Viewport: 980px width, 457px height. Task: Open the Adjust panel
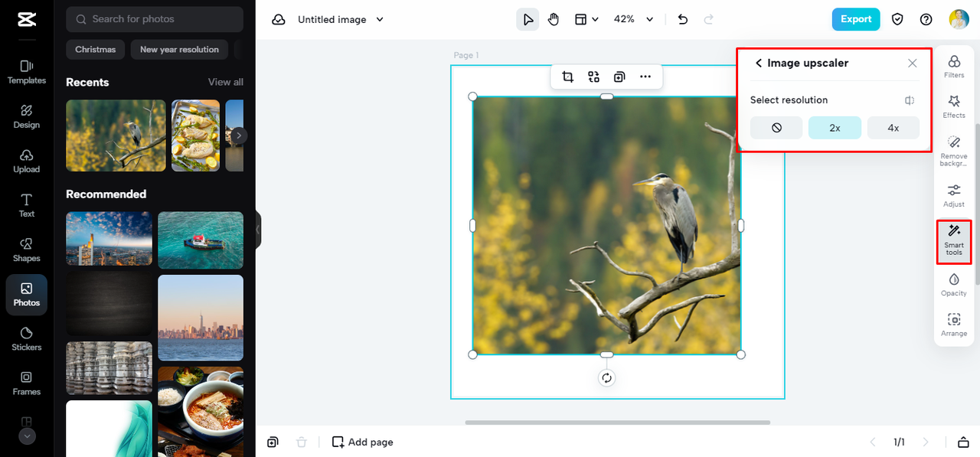pos(954,195)
